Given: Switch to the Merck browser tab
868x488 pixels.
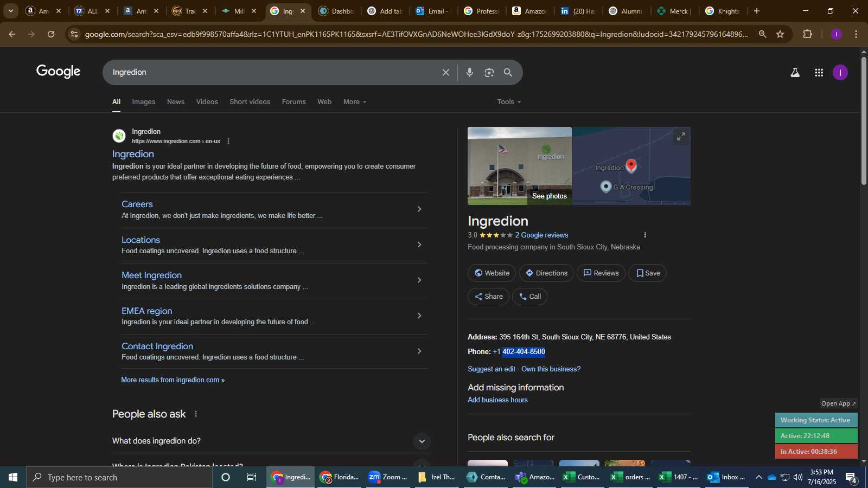Looking at the screenshot, I should (x=673, y=11).
